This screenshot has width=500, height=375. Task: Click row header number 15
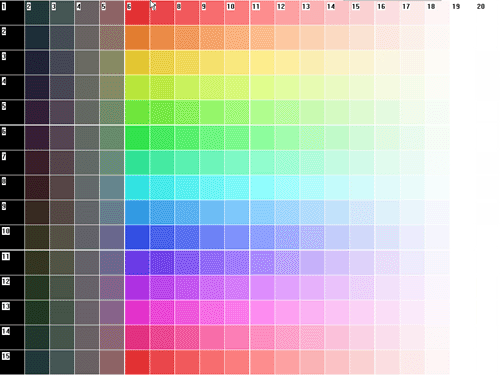pyautogui.click(x=6, y=356)
